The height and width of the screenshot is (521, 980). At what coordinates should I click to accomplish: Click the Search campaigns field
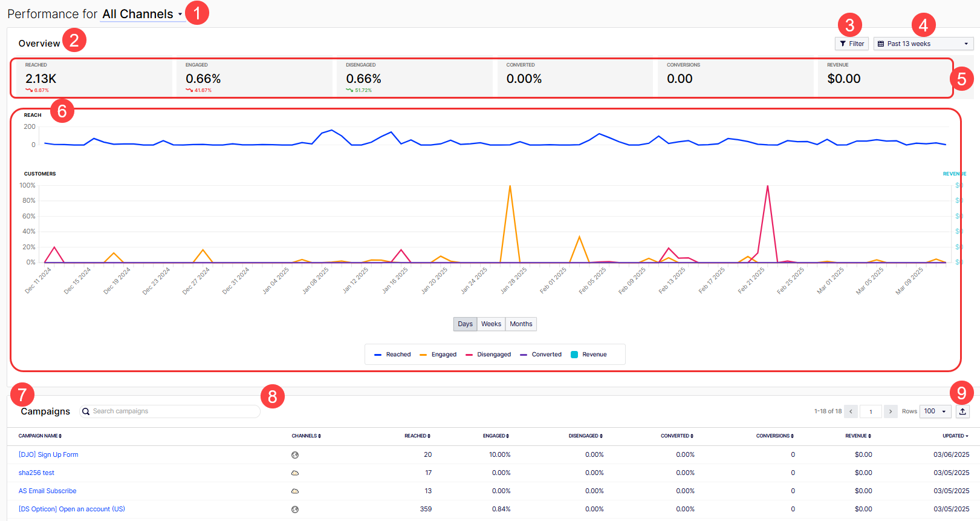click(x=172, y=411)
